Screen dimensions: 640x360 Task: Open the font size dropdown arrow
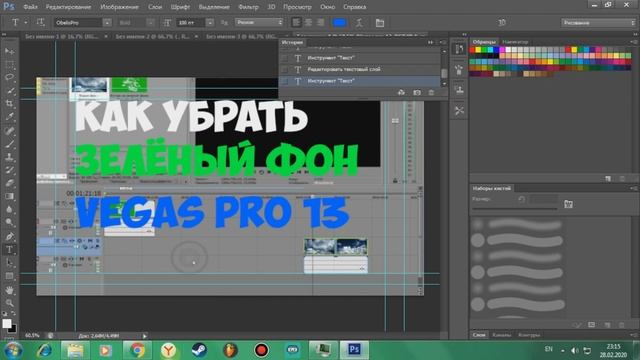coord(210,23)
